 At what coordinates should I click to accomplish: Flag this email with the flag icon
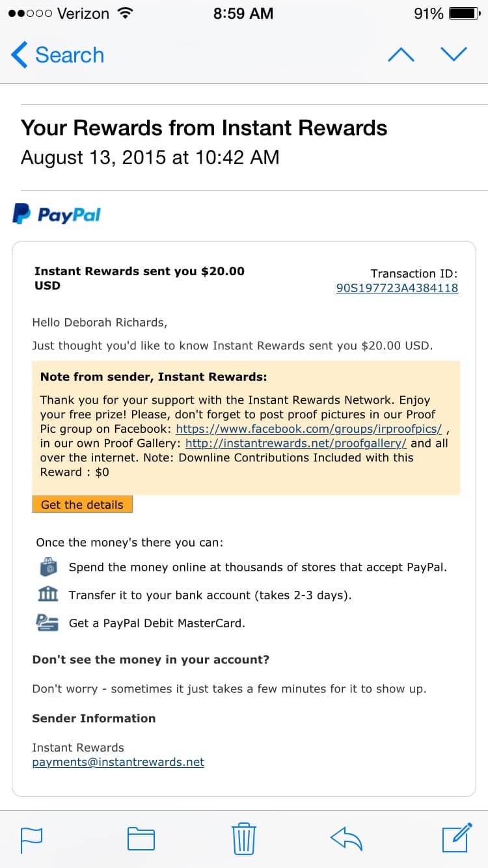[31, 839]
